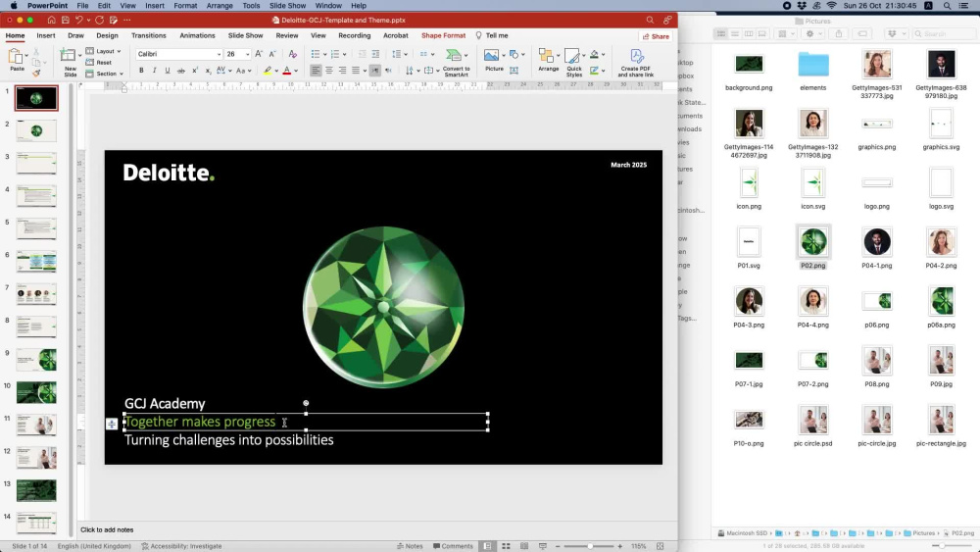Click Increase Font Size icon
Viewport: 980px width, 552px height.
click(259, 54)
